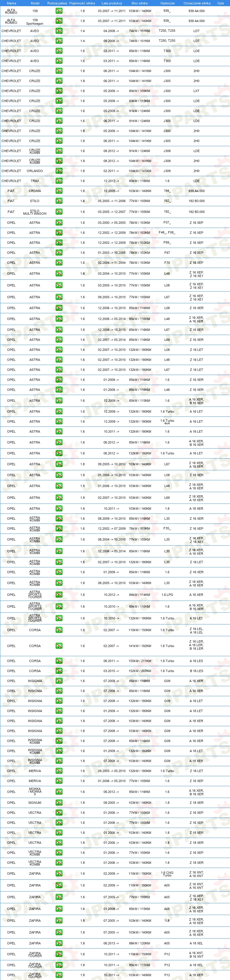This screenshot has height=980, width=230.
Task: Click the 1.6 CNG Turbo body cell
Action: pos(167,874)
